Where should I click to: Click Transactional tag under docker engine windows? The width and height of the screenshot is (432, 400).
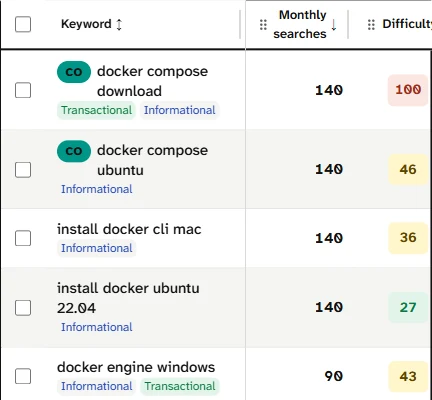coord(180,386)
